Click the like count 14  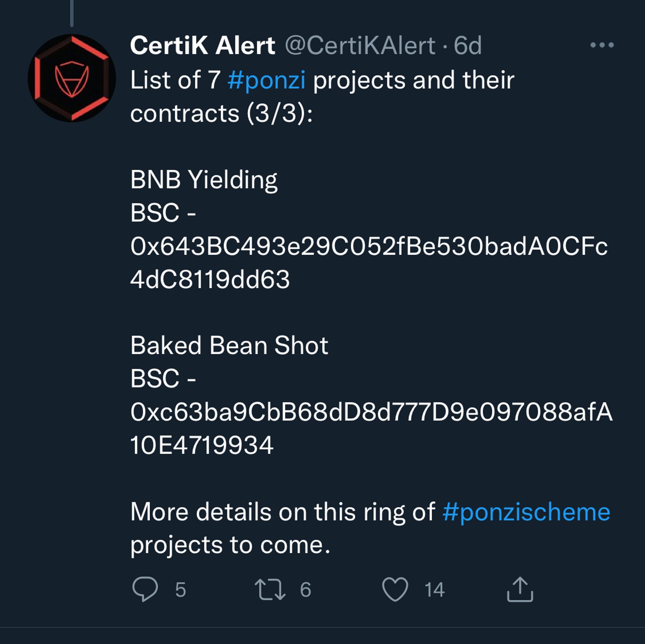434,590
